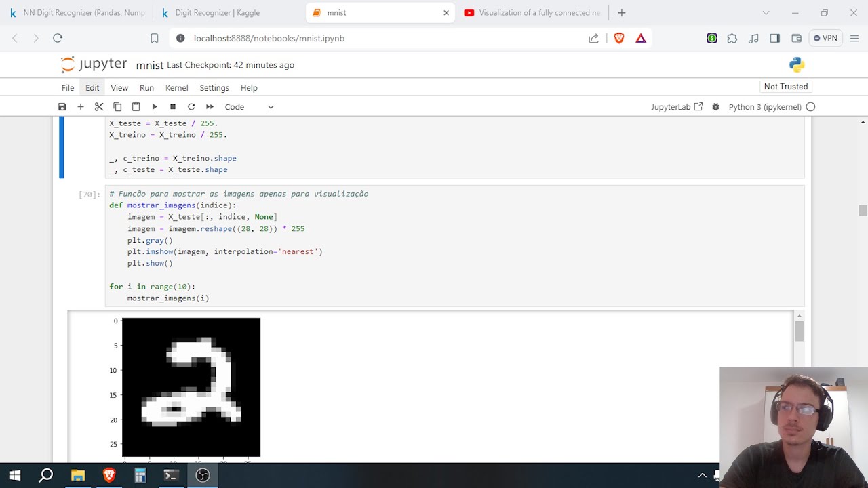Image resolution: width=868 pixels, height=488 pixels.
Task: Save the notebook with the floppy icon
Action: click(x=62, y=107)
